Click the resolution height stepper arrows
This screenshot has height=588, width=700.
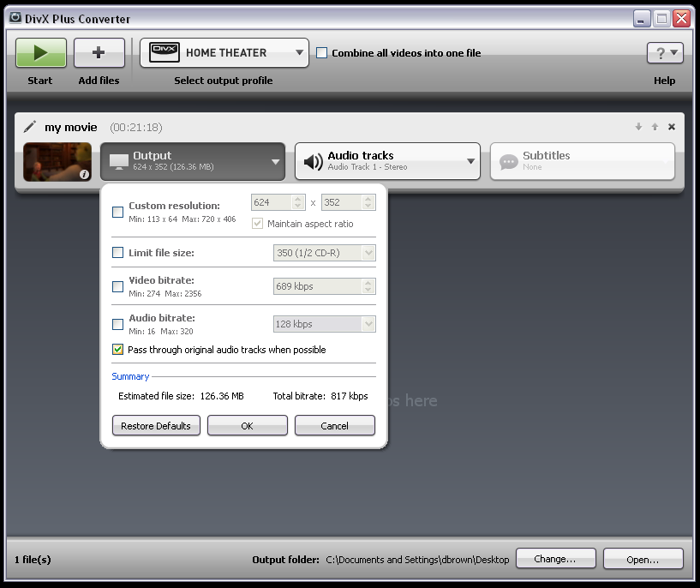coord(368,202)
